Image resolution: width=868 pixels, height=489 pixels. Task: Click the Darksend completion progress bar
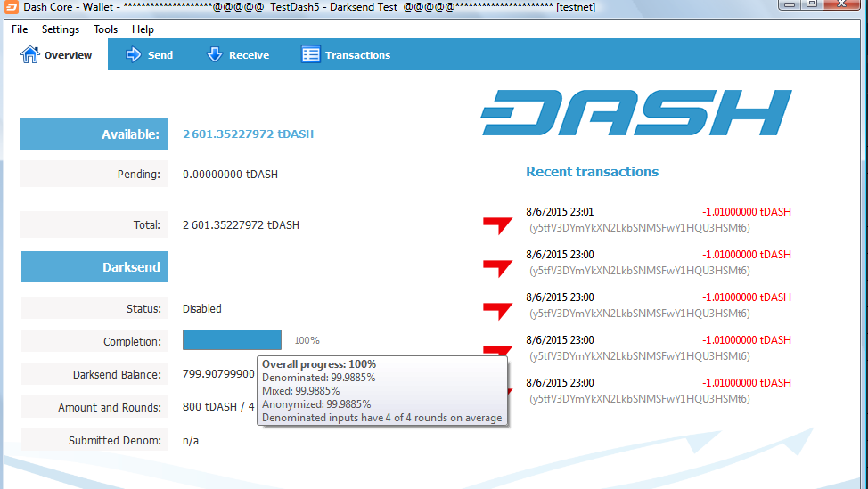pos(232,339)
